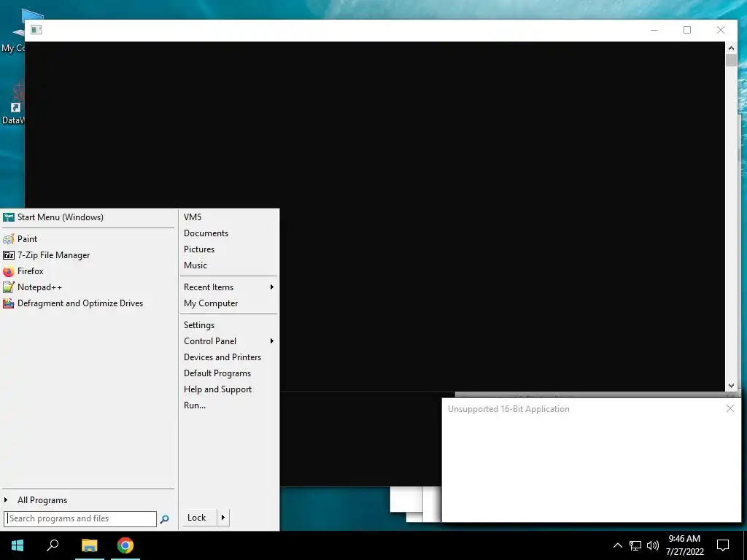
Task: Click the search magnifier icon beside search box
Action: [164, 519]
